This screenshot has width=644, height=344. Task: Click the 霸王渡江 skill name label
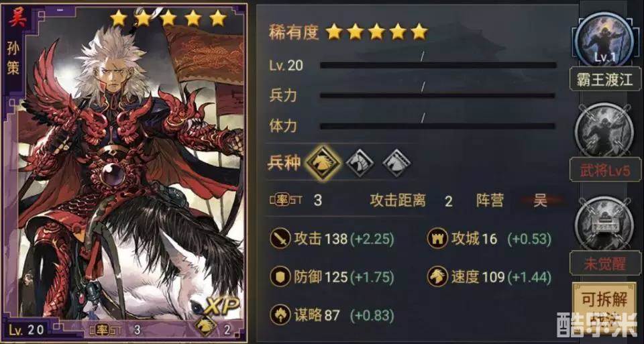tap(605, 79)
